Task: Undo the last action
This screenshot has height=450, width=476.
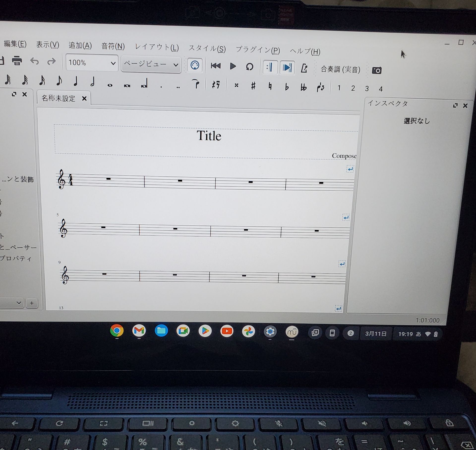Action: [34, 61]
